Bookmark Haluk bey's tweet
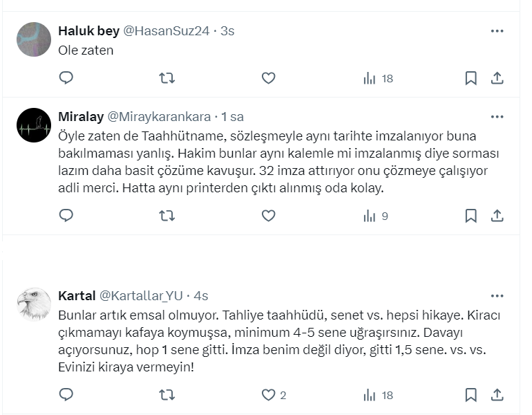This screenshot has width=532, height=415. tap(471, 78)
